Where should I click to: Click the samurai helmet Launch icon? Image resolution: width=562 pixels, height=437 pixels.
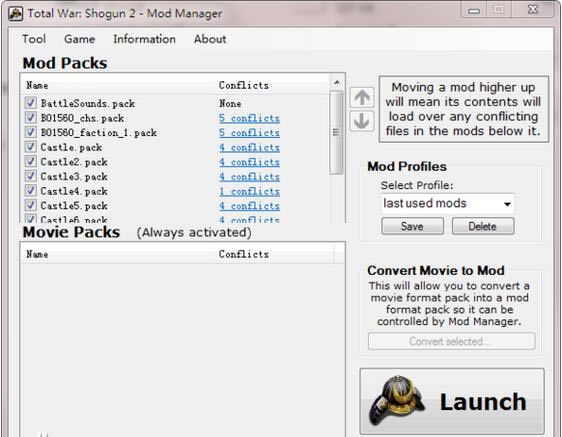coord(397,401)
